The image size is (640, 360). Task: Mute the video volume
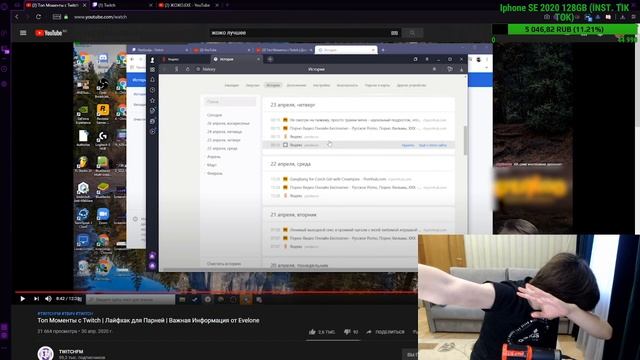(x=48, y=299)
